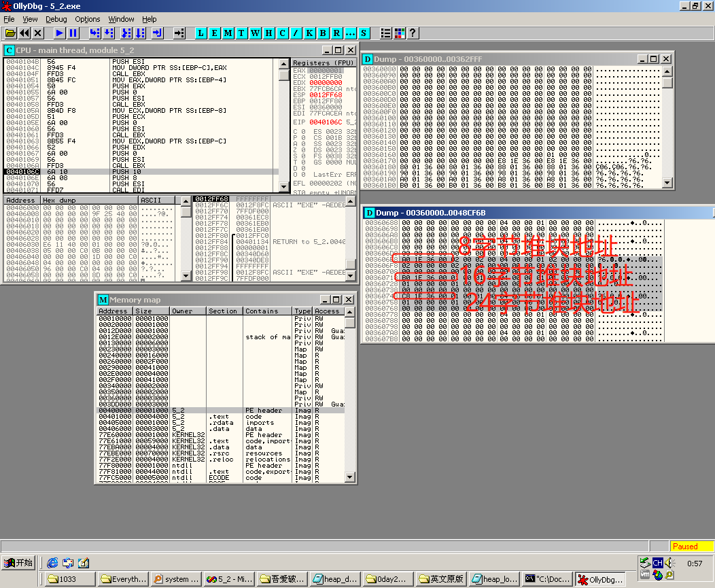Click the CPU stack pane scroll down arrow
The height and width of the screenshot is (588, 715).
(351, 275)
